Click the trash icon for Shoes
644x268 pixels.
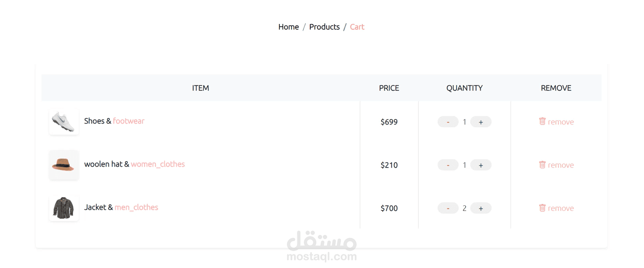point(542,121)
